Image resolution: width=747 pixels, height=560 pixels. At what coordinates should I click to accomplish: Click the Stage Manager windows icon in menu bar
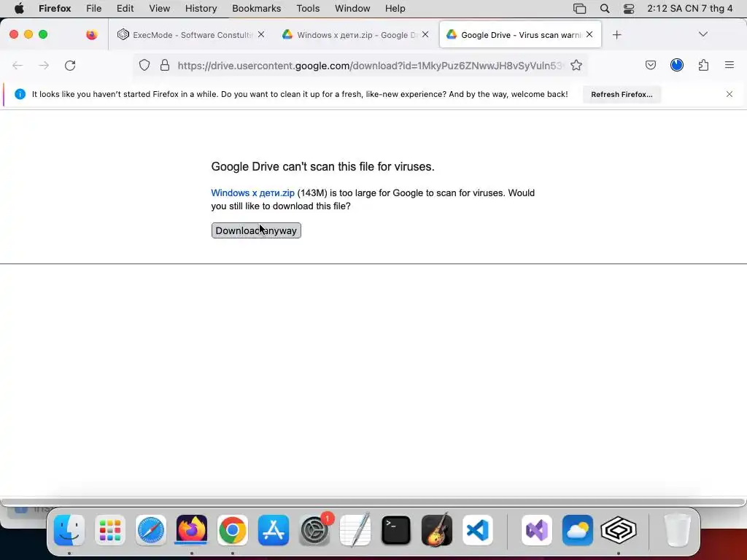(579, 9)
